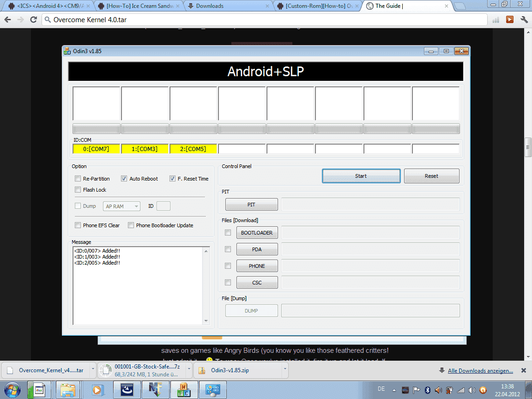532x399 pixels.
Task: Click the white speaker volume tray icon
Action: [x=472, y=390]
